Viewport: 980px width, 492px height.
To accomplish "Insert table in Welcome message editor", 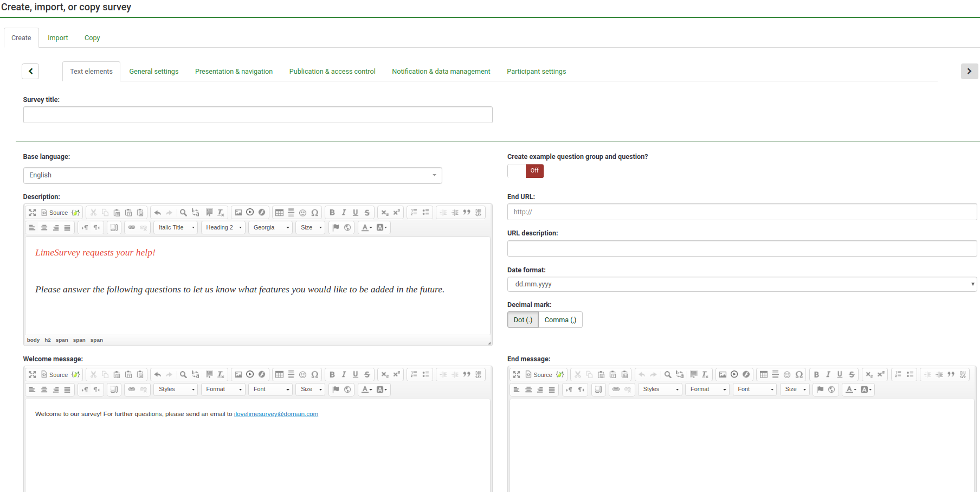I will pyautogui.click(x=279, y=374).
